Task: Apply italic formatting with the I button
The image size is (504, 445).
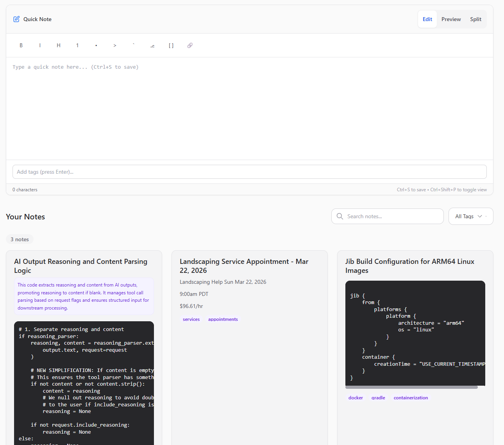Action: point(40,45)
